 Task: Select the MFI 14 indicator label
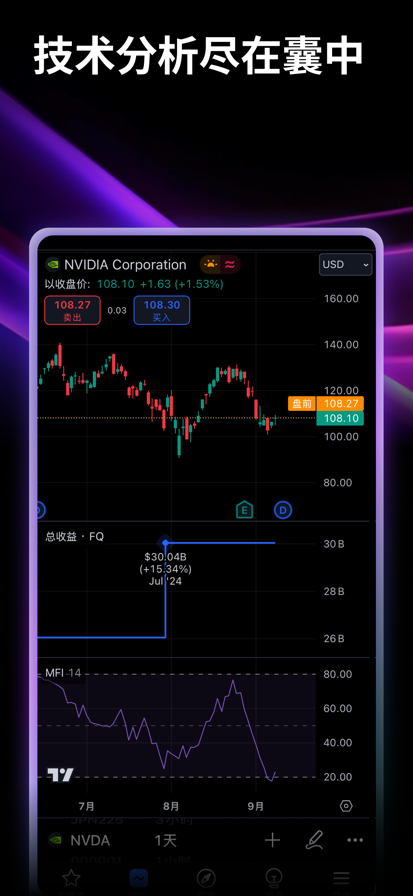pos(63,673)
